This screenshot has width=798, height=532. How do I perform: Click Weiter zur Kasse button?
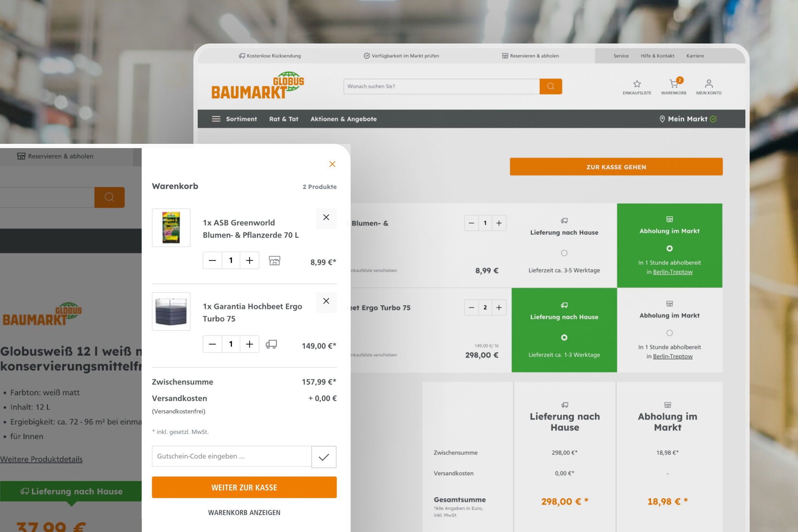[x=244, y=487]
